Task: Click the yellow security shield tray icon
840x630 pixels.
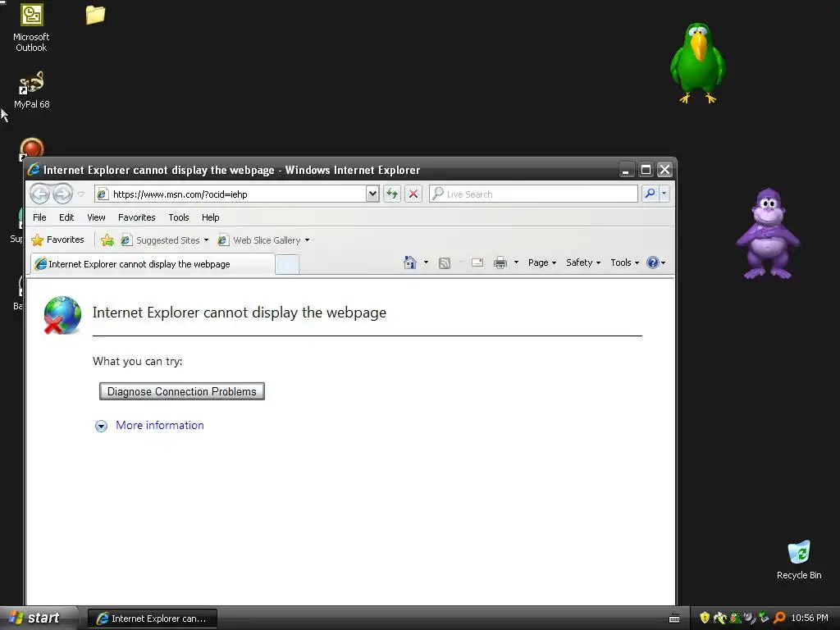Action: (705, 619)
